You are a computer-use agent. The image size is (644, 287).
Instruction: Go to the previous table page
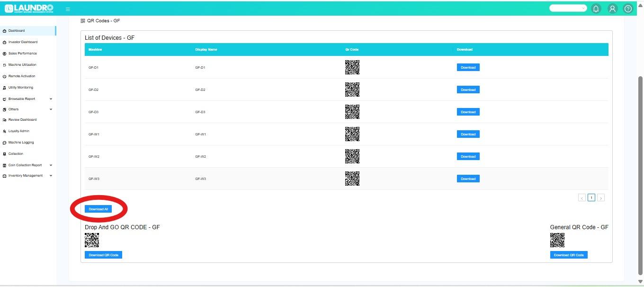(582, 198)
